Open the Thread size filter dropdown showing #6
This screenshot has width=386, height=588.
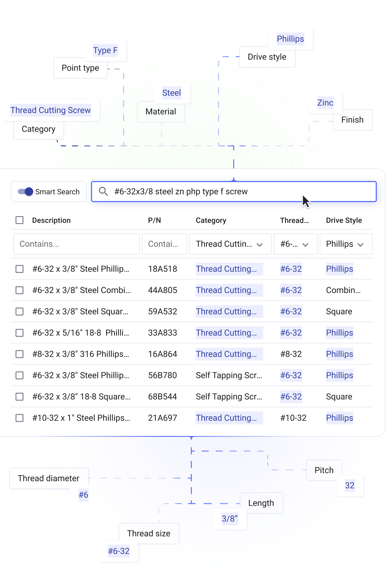click(295, 244)
